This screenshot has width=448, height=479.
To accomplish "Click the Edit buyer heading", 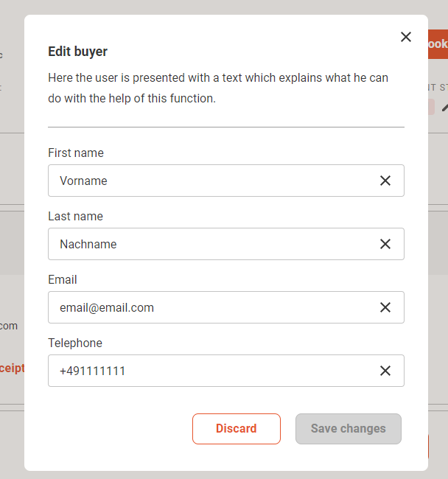I will pos(77,52).
